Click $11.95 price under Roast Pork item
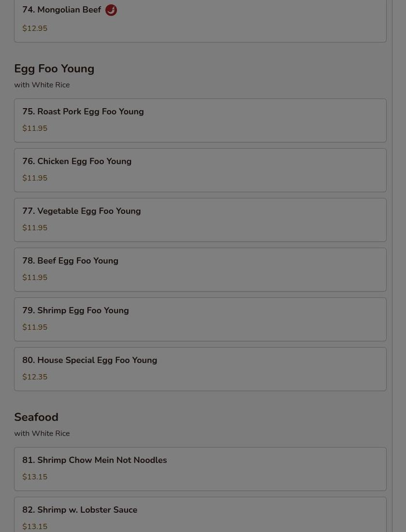The image size is (406, 532). tap(35, 128)
